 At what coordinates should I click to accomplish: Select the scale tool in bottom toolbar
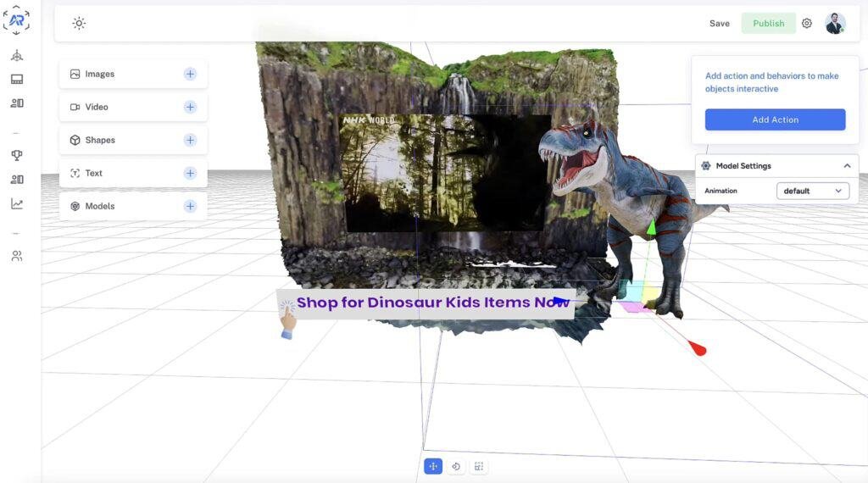pyautogui.click(x=479, y=466)
